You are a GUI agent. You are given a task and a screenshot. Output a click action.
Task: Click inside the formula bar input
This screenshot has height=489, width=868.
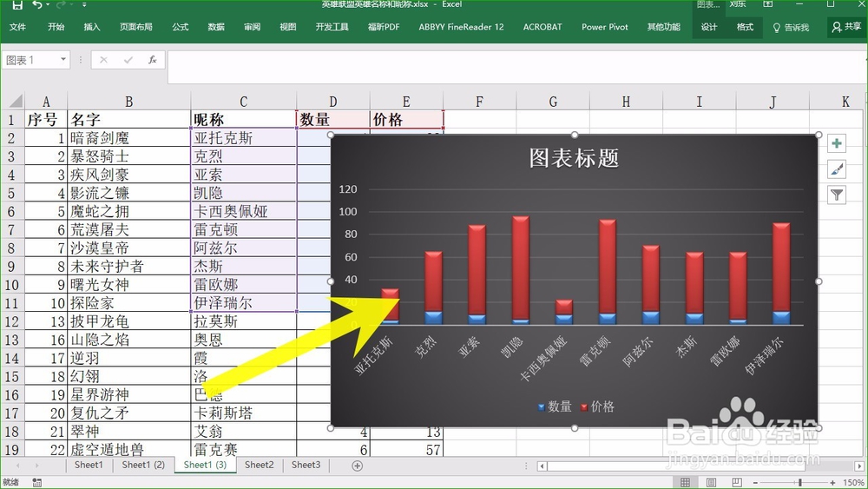coord(515,67)
